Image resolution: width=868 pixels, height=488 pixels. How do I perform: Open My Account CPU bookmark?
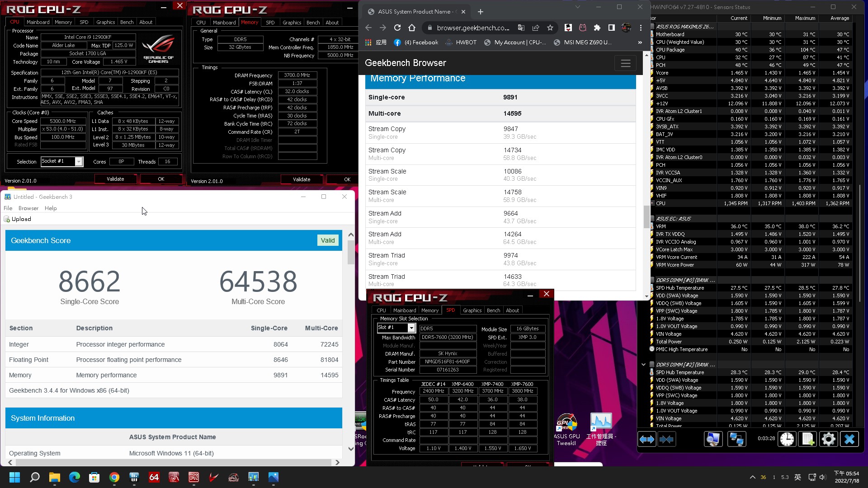(515, 42)
